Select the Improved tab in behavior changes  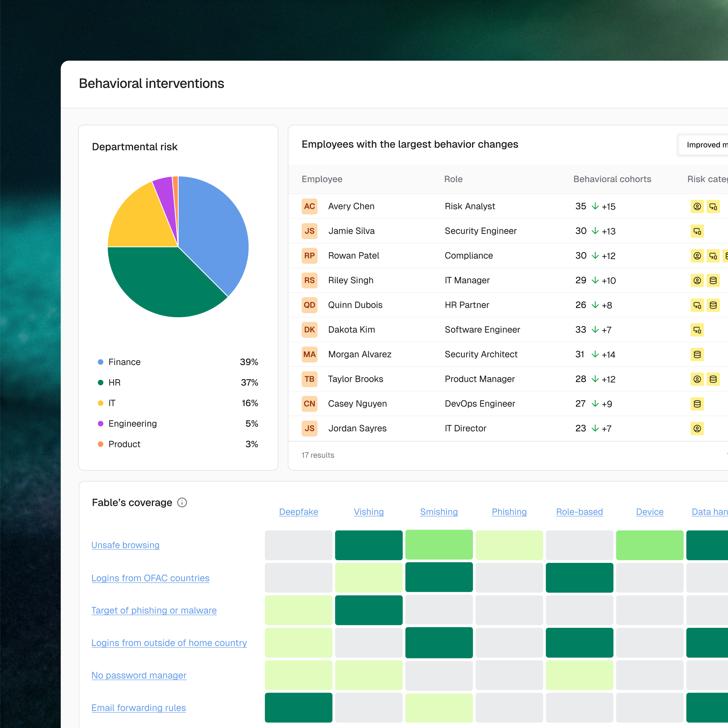(x=703, y=145)
